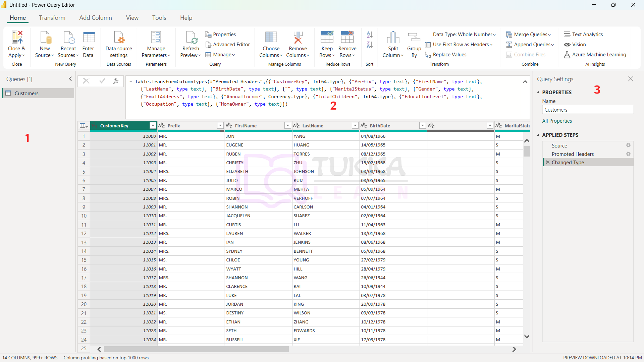Image resolution: width=644 pixels, height=362 pixels.
Task: Click the formula bar confirm checkmark
Action: pos(102,81)
